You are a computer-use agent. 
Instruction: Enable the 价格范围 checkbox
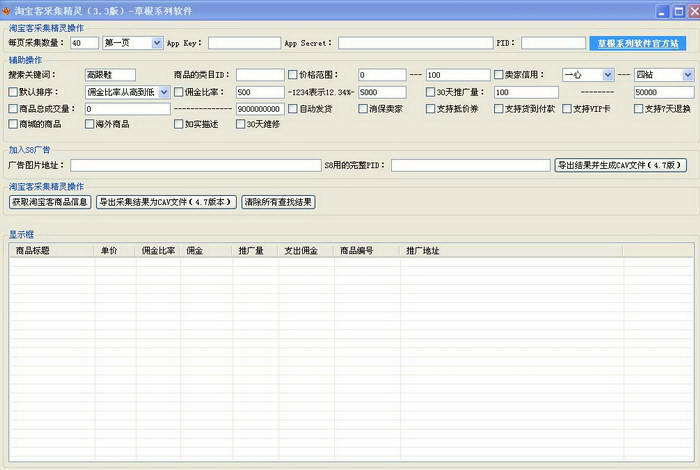click(292, 75)
